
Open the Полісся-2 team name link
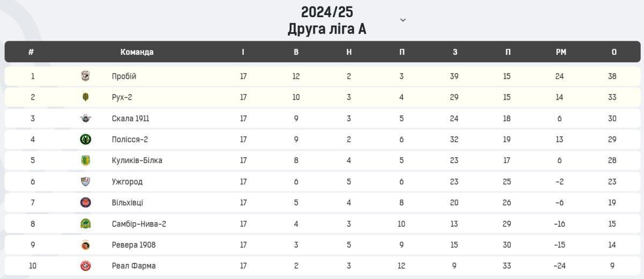coord(130,139)
